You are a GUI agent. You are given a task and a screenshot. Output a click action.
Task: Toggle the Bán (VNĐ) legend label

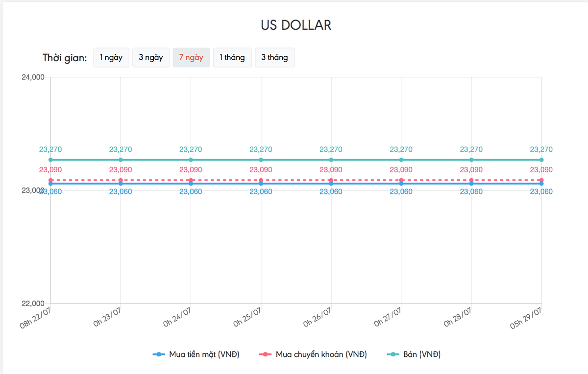tap(421, 354)
